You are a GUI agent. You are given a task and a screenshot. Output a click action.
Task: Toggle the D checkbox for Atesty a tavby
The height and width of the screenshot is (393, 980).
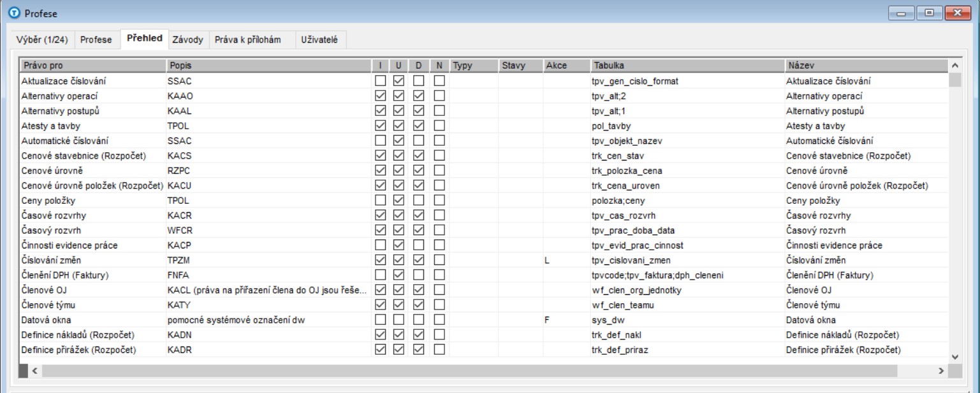[x=418, y=126]
